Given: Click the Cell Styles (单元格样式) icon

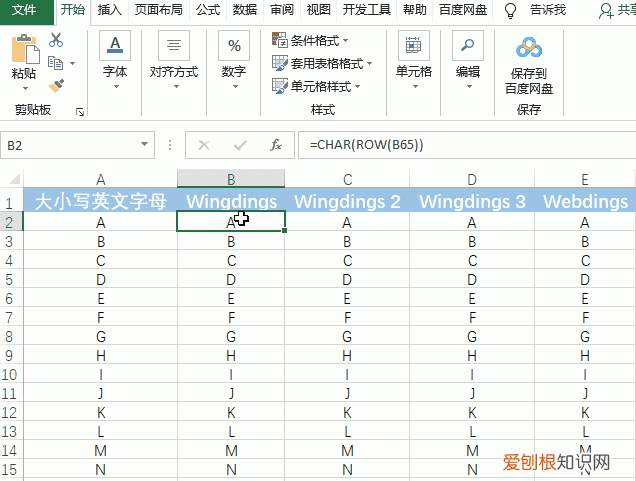Looking at the screenshot, I should coord(279,86).
